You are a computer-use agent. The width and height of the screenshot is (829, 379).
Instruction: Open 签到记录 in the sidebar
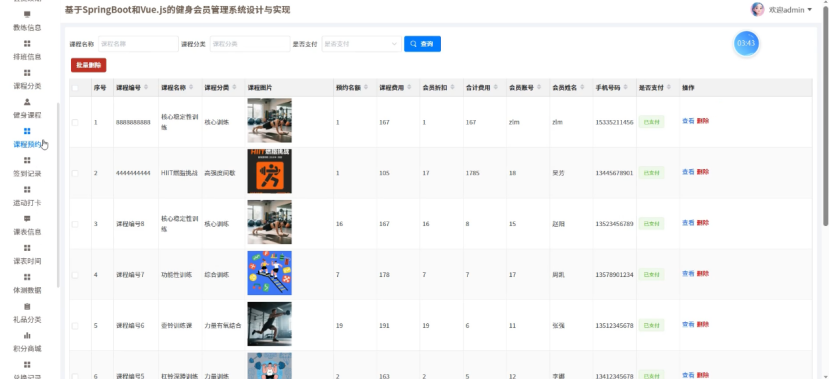pyautogui.click(x=27, y=173)
